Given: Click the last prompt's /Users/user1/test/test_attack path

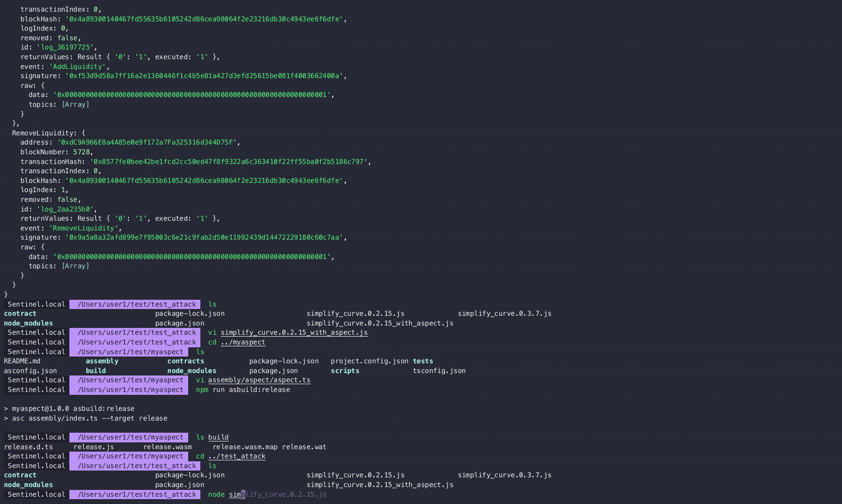Looking at the screenshot, I should click(137, 494).
